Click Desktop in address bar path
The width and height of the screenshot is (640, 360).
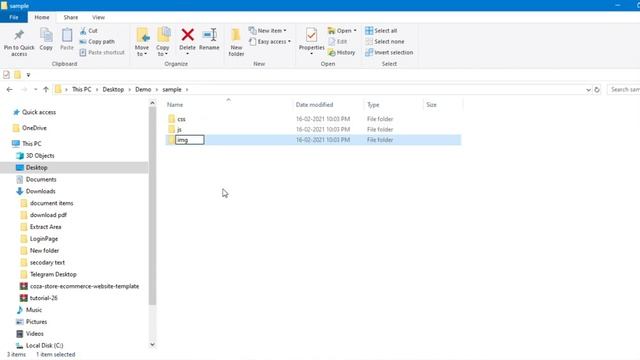(113, 89)
